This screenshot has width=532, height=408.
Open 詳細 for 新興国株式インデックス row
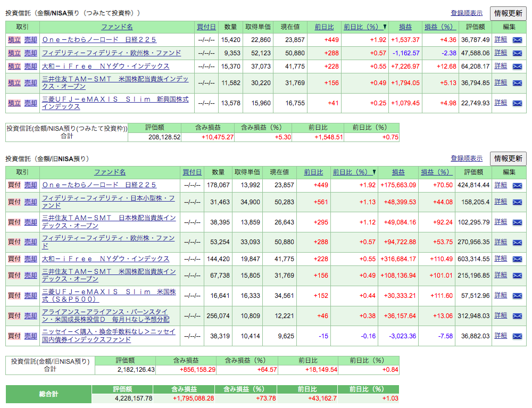point(501,103)
